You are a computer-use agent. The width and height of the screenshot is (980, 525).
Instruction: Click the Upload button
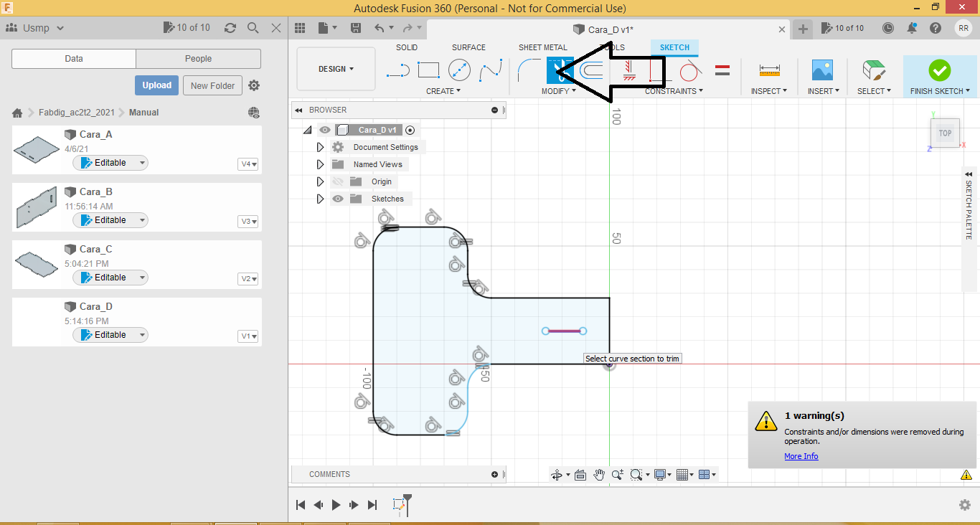[156, 85]
